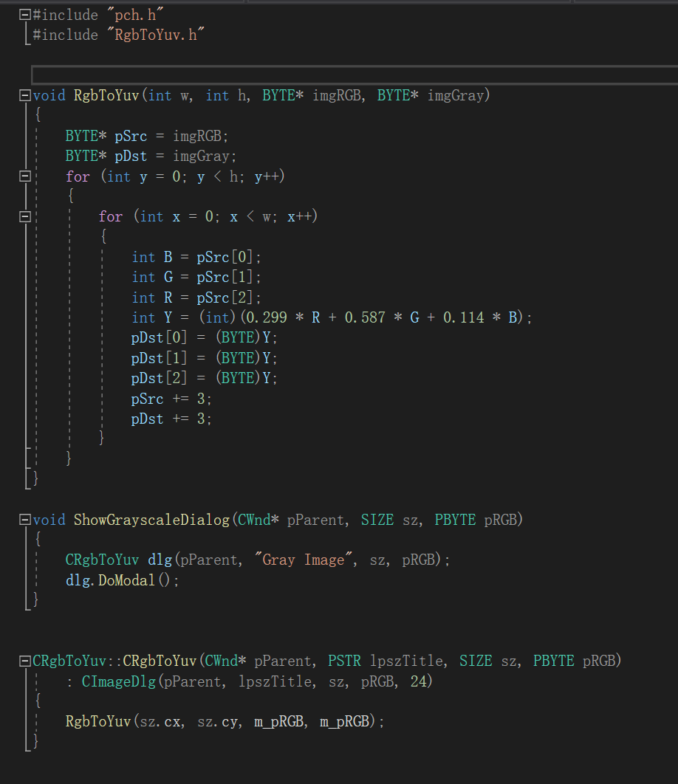Screen dimensions: 678x784
Task: Collapse the RgbToYuv function fold marker
Action: [24, 95]
